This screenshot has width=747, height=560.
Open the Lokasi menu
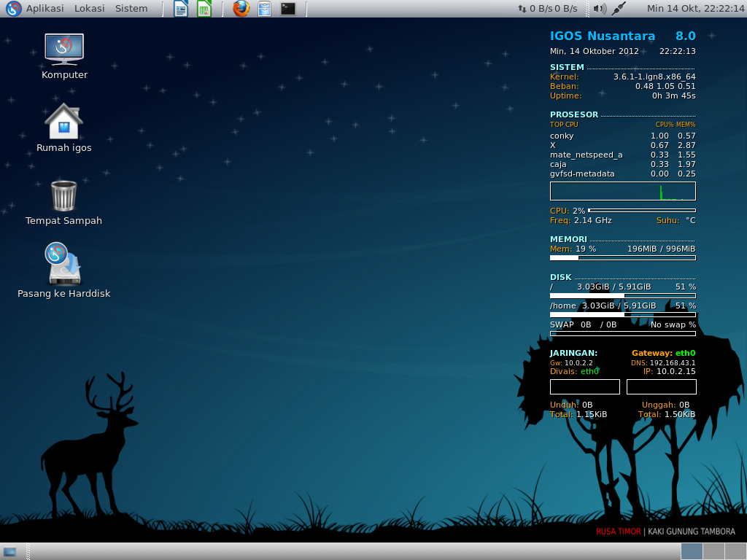click(91, 9)
